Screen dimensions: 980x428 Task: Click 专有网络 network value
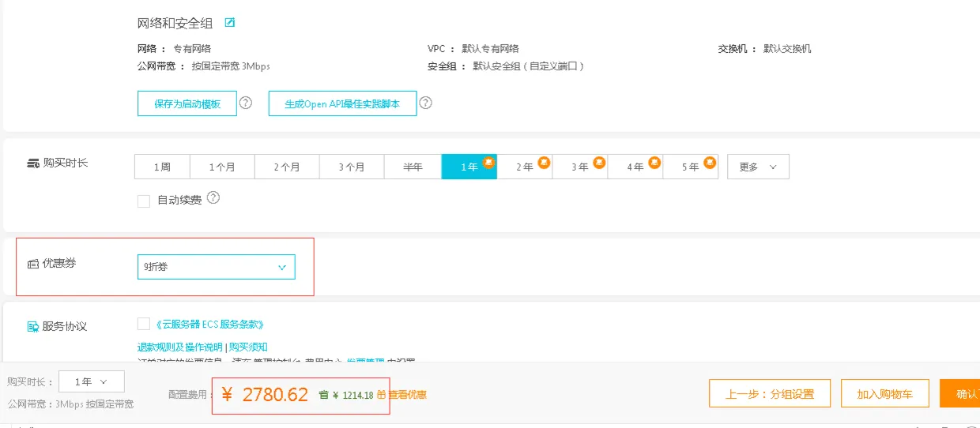coord(192,49)
